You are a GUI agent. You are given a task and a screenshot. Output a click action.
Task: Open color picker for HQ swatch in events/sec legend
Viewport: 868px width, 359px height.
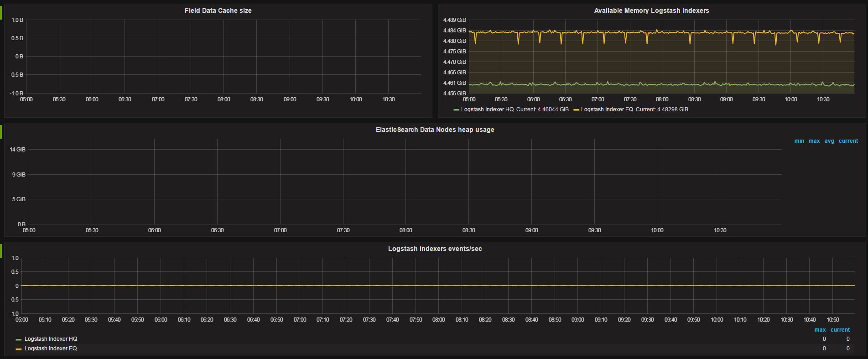point(18,339)
